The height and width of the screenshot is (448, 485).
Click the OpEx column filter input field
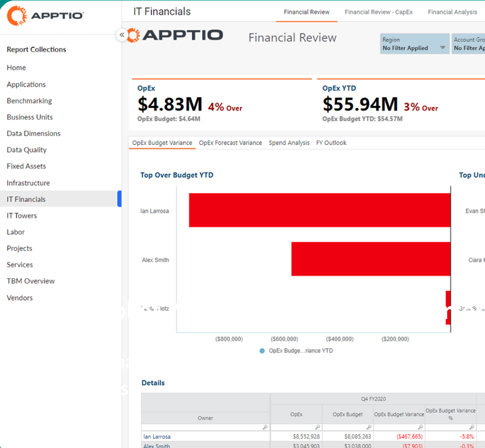coord(296,427)
